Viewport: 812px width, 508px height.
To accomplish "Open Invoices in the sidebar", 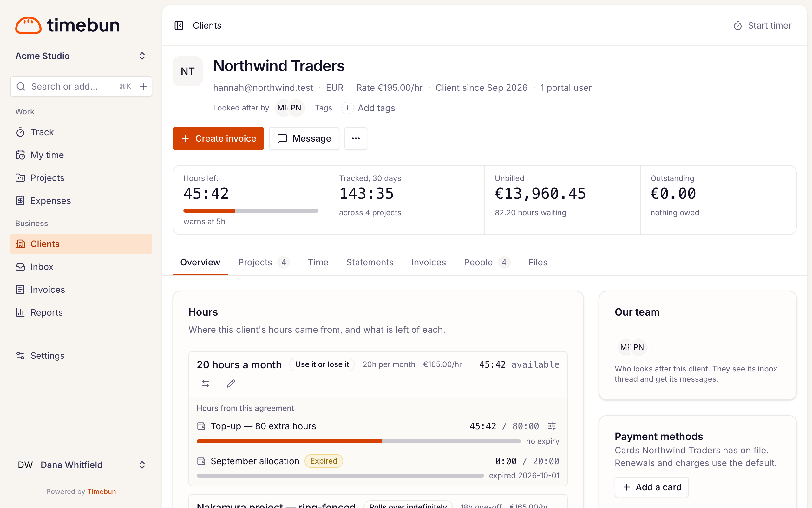I will coord(81,290).
